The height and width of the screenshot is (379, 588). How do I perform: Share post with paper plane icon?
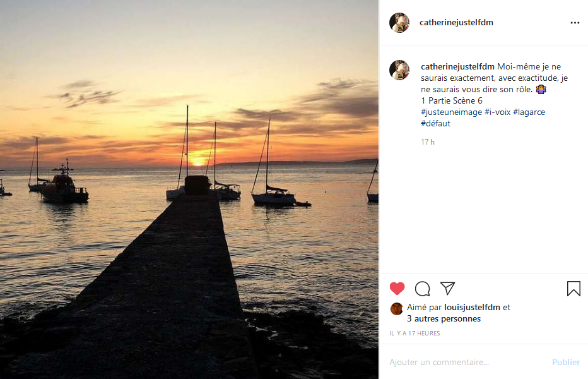pos(447,289)
